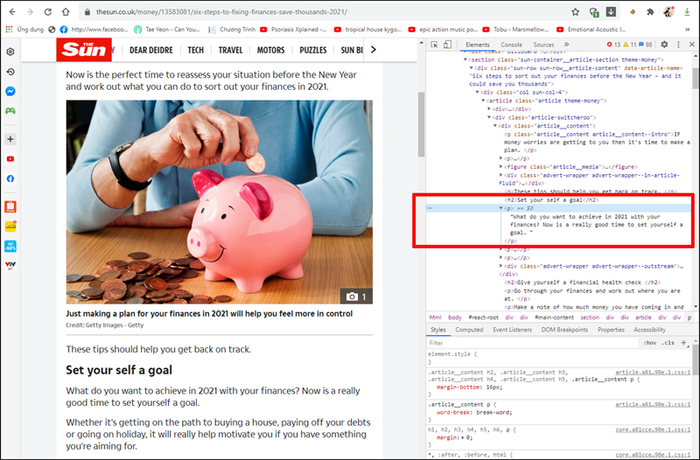Click the yellow warning count 11
This screenshot has width=700, height=460.
tap(630, 45)
